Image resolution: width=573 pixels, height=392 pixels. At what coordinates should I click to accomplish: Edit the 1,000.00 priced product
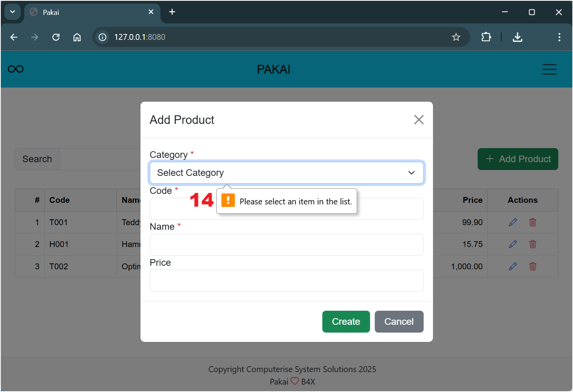513,267
